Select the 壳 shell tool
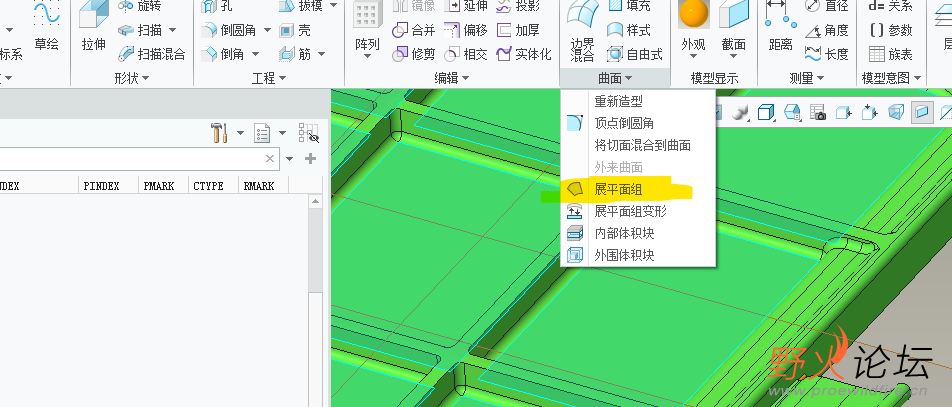Image resolution: width=952 pixels, height=407 pixels. [295, 30]
